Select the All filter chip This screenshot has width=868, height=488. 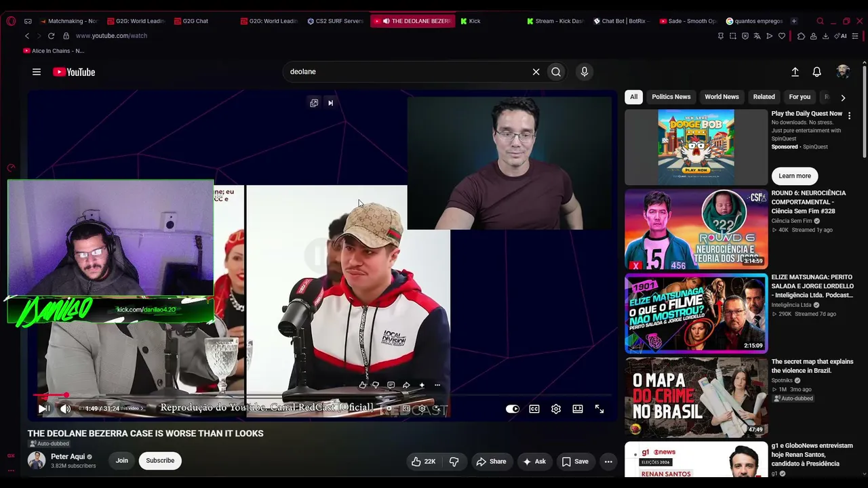pos(633,97)
